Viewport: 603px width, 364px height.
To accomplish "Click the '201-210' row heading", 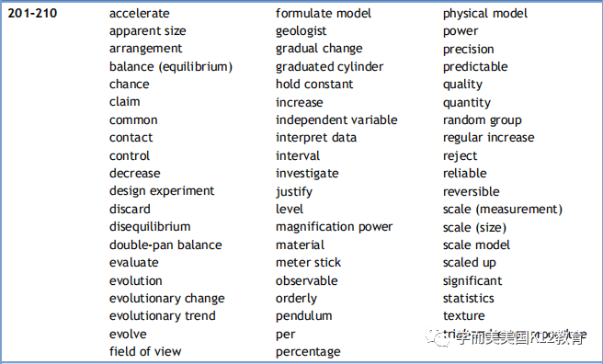I will [x=32, y=14].
